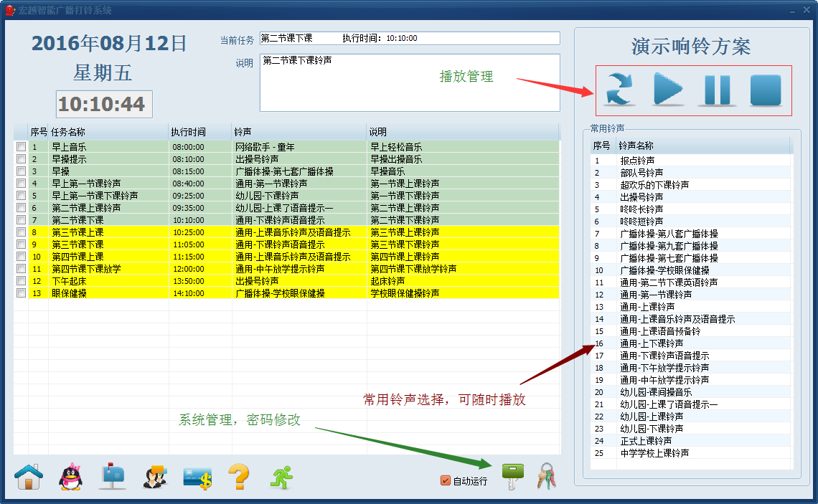The width and height of the screenshot is (818, 504).
Task: Check the box for task 13 眼保健操
Action: pos(22,293)
